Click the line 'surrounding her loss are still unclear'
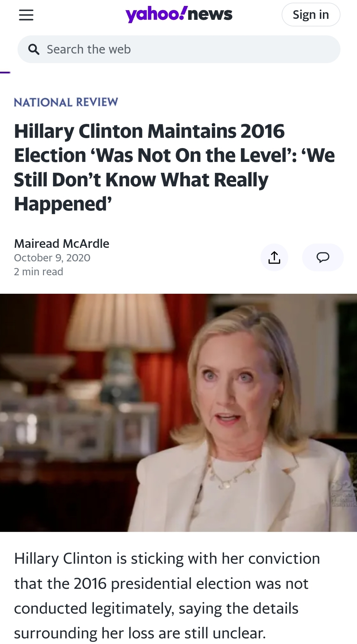357x644 pixels. pos(140,633)
